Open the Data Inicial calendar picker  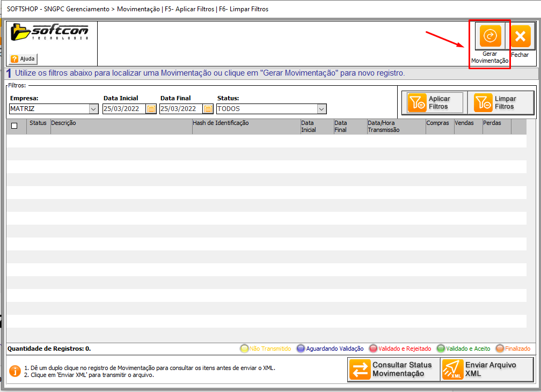151,109
